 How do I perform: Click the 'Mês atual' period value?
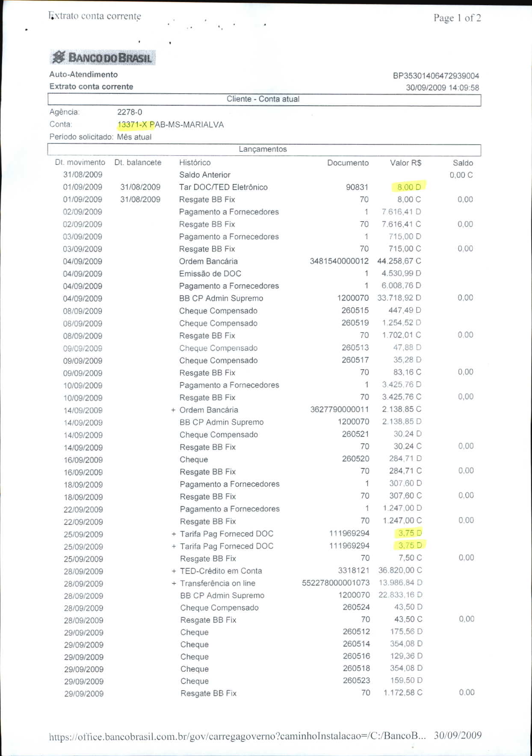[x=134, y=137]
